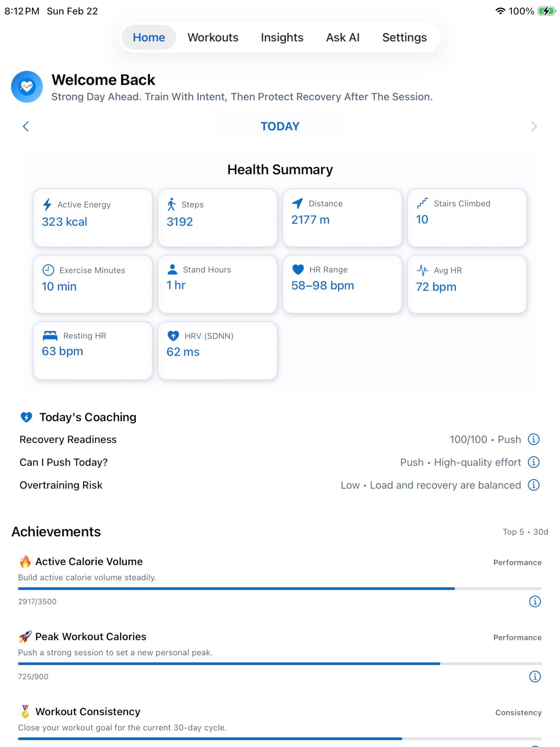Click the Active Energy lightning bolt icon
This screenshot has height=747, width=560.
[47, 205]
